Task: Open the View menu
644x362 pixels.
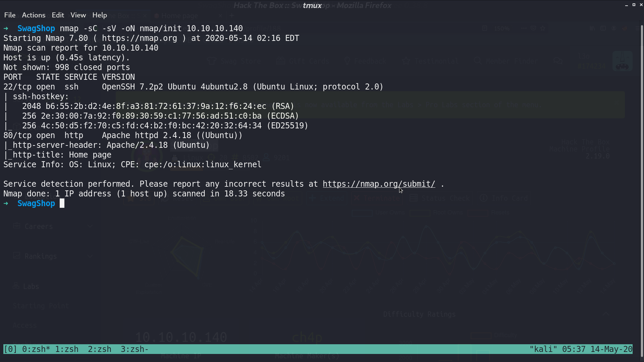Action: pyautogui.click(x=78, y=15)
